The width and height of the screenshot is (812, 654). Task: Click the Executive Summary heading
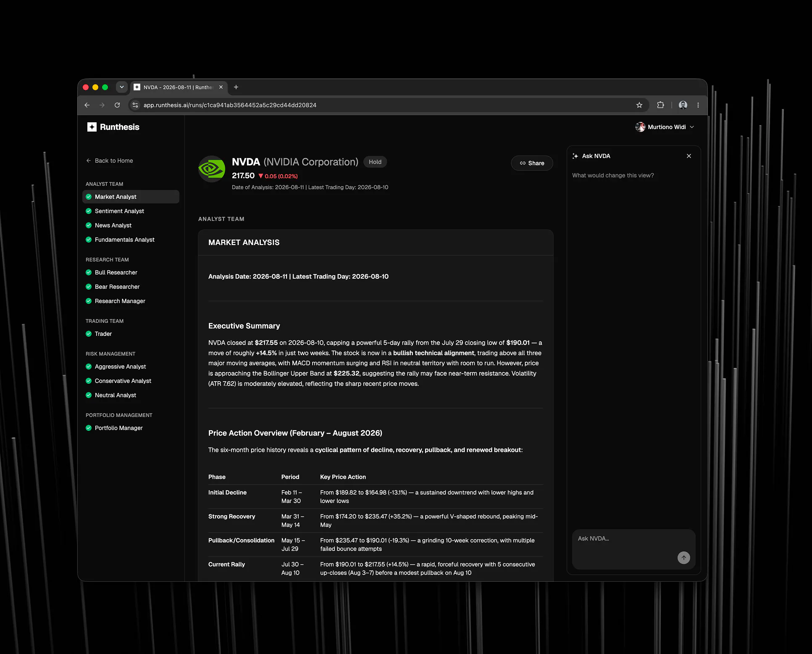coord(244,326)
